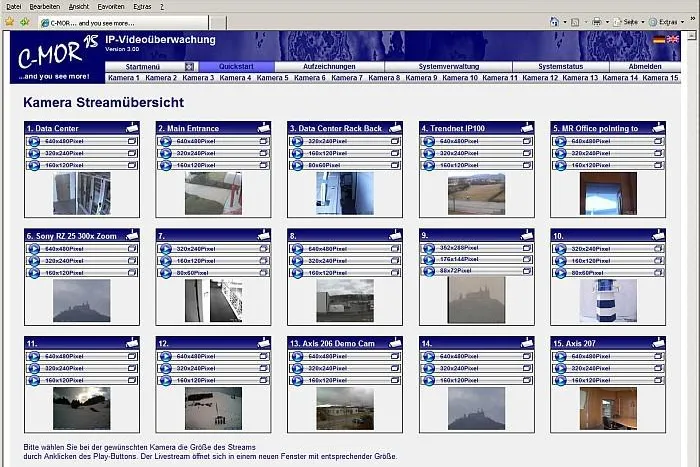Play Main Entrance 320x240 stream

click(x=166, y=154)
